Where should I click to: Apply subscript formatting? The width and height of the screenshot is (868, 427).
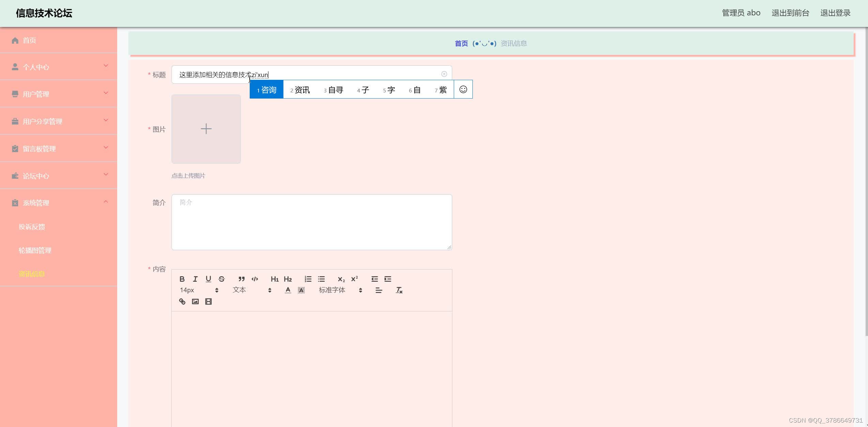coord(341,279)
